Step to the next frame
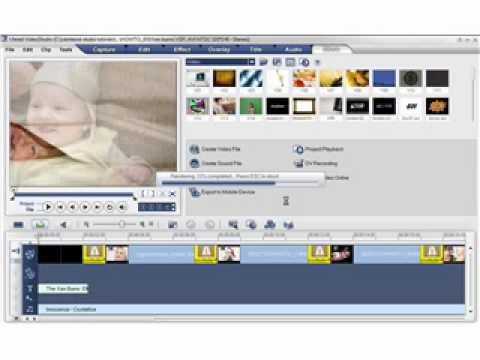Screen dimensions: 480x360 click(85, 207)
